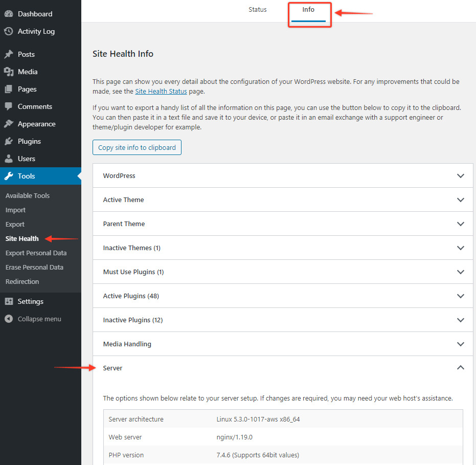Viewport: 476px width, 465px height.
Task: Open the Posts menu item
Action: pyautogui.click(x=26, y=54)
